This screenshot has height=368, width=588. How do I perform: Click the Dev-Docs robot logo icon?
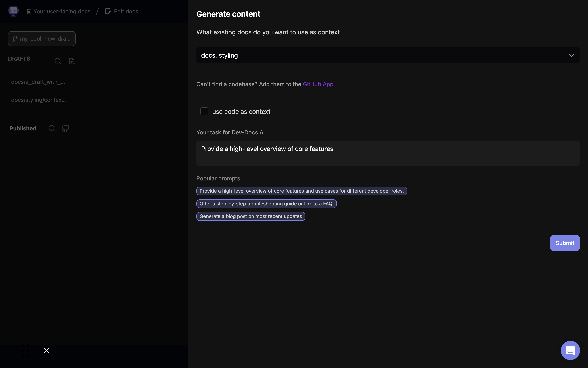13,11
